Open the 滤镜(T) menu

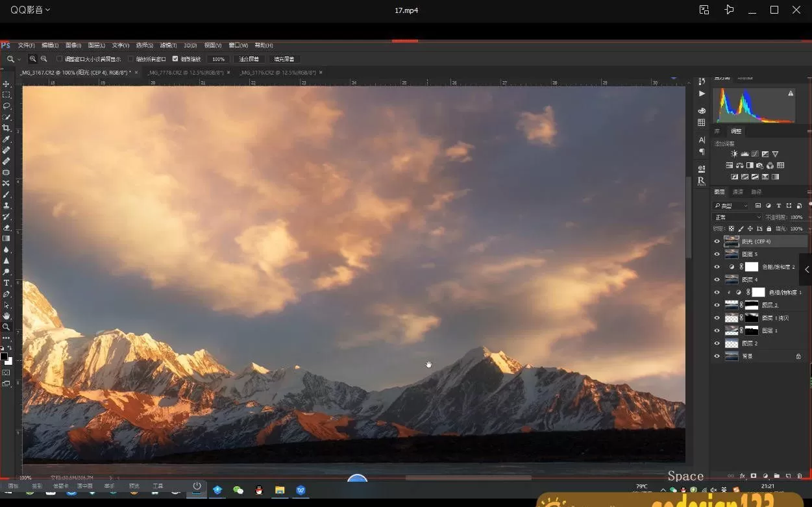pos(168,45)
